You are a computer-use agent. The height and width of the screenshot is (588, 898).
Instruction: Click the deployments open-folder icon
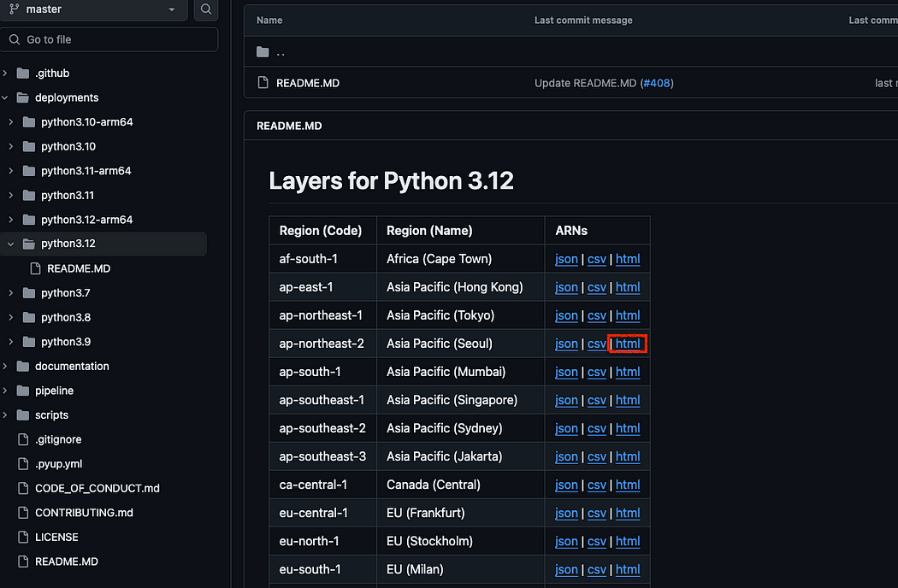click(23, 98)
